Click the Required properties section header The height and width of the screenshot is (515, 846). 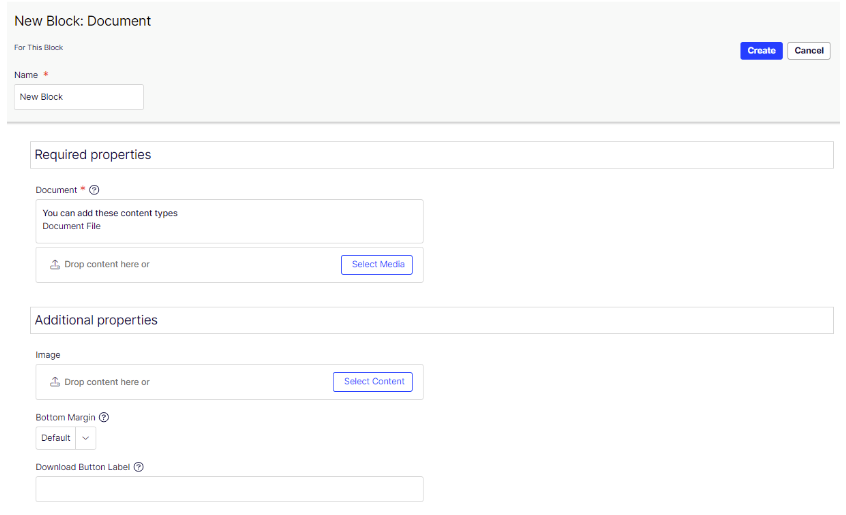(432, 155)
